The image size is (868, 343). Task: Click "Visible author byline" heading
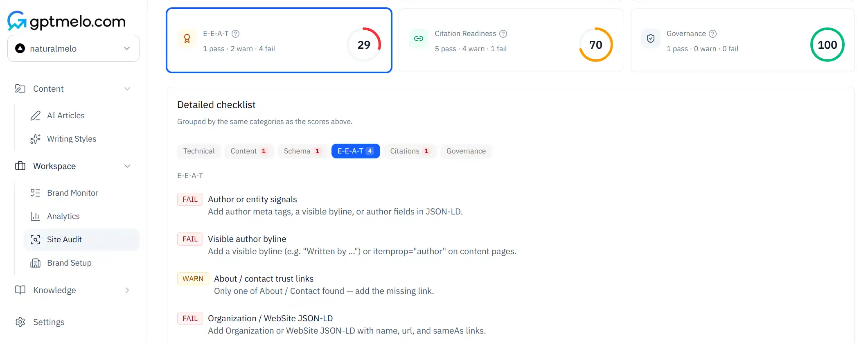coord(247,239)
